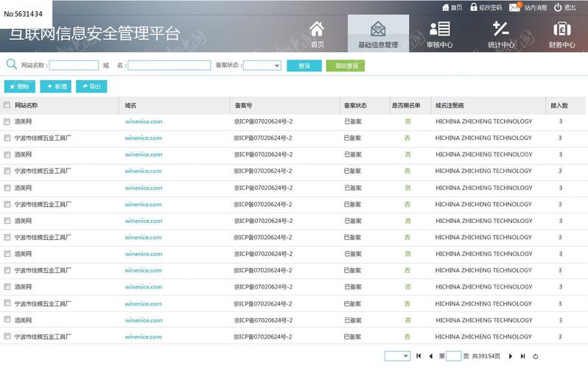Open 修改密码 via the lock icon
588x368 pixels.
pyautogui.click(x=474, y=7)
